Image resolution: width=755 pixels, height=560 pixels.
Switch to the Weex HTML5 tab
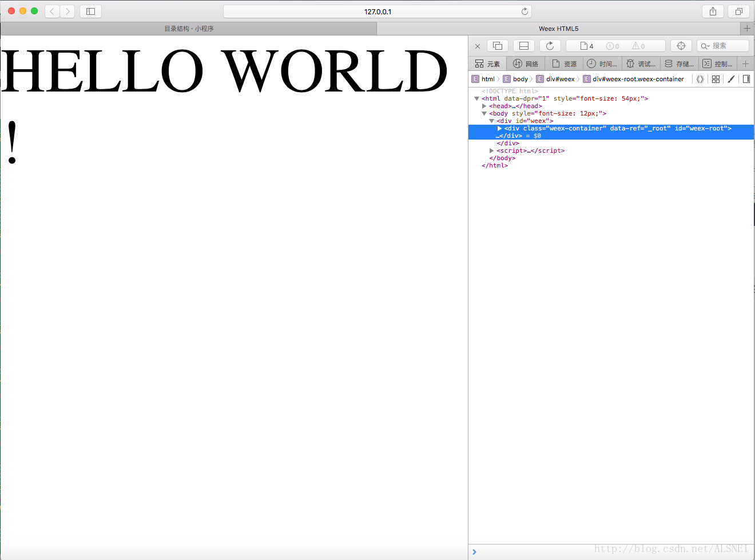[x=558, y=29]
